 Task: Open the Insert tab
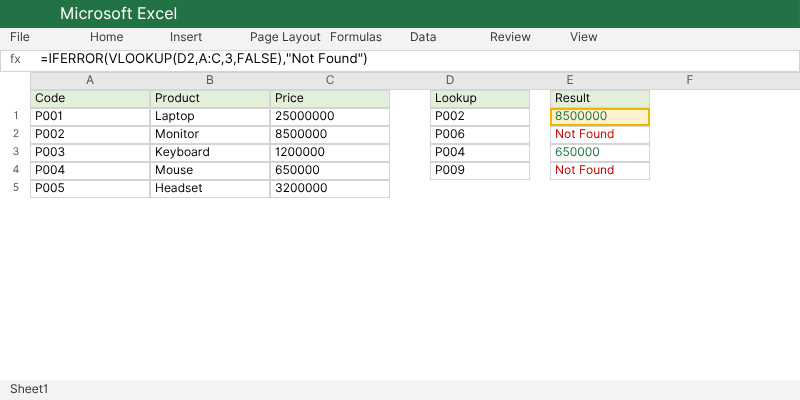point(186,37)
